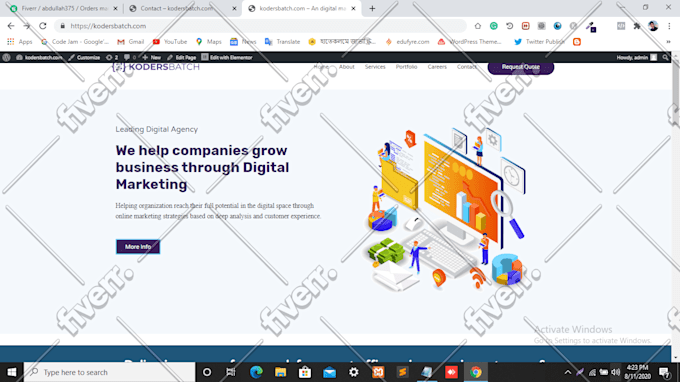Click the WordPress logo in admin bar
Image resolution: width=680 pixels, height=382 pixels.
6,57
